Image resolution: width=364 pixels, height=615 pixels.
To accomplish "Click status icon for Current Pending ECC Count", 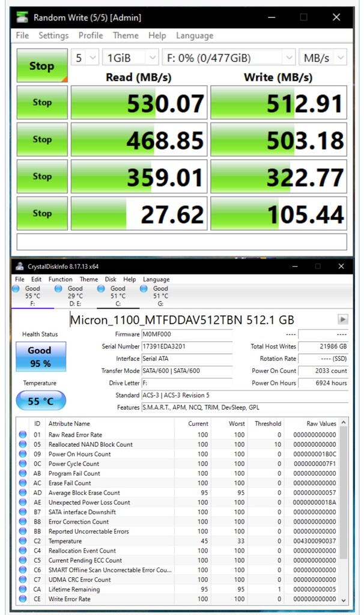I will pyautogui.click(x=23, y=560).
